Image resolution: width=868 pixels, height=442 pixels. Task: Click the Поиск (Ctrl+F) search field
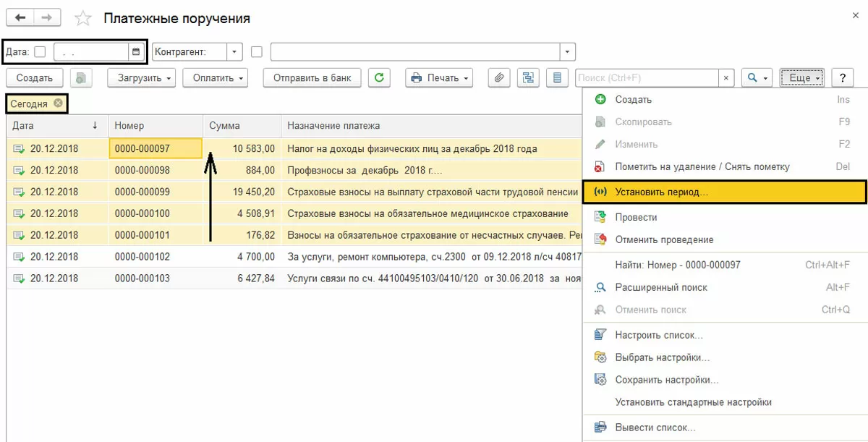pyautogui.click(x=647, y=78)
